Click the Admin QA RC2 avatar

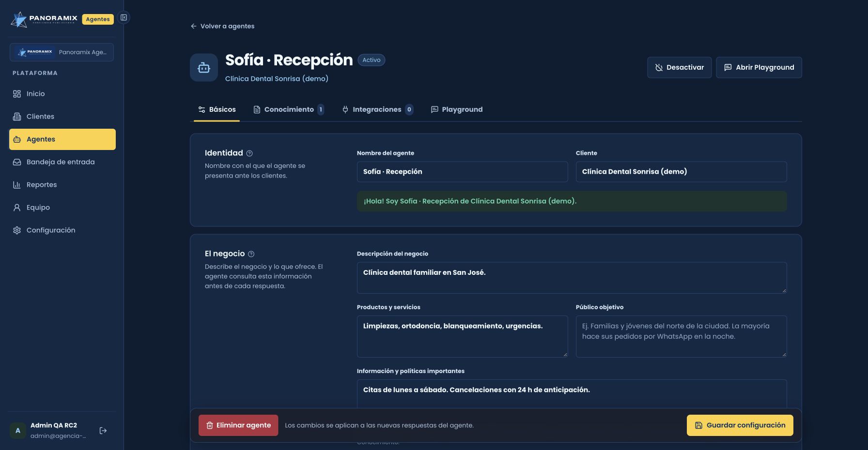[x=18, y=431]
